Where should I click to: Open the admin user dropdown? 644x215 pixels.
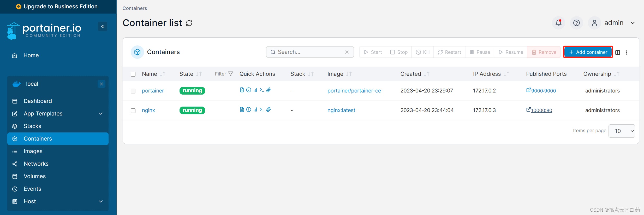tap(612, 23)
